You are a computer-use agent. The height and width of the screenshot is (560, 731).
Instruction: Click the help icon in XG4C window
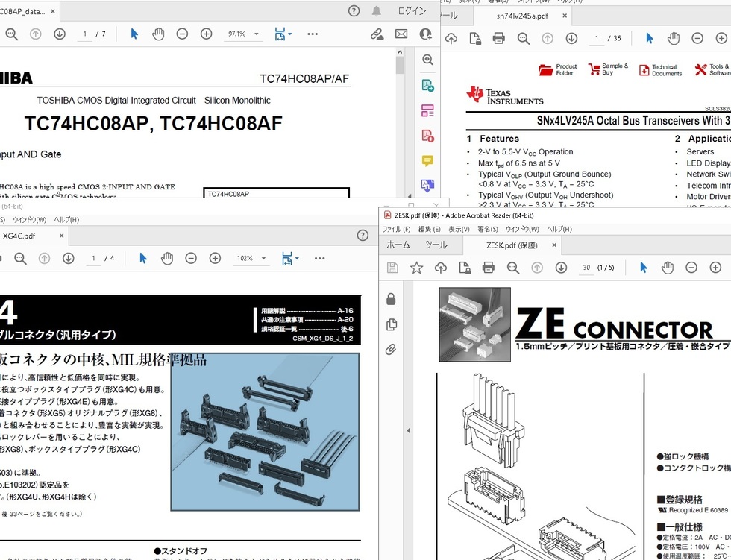tap(363, 236)
